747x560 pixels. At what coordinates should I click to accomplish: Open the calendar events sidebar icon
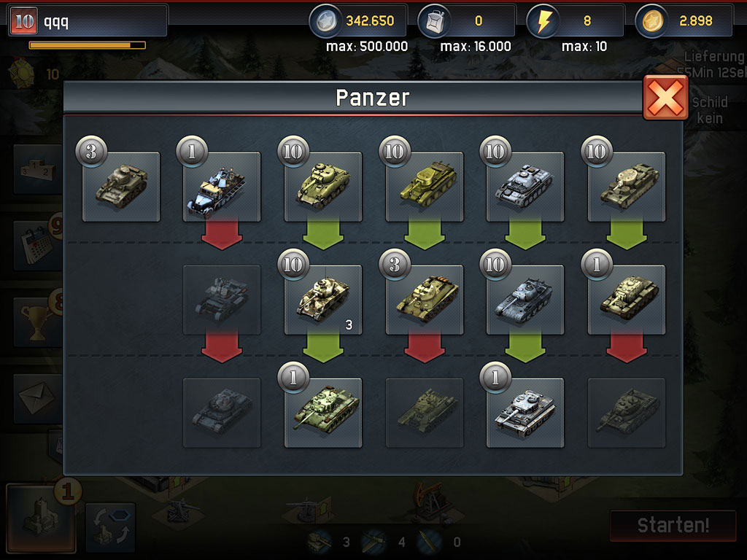(x=38, y=246)
